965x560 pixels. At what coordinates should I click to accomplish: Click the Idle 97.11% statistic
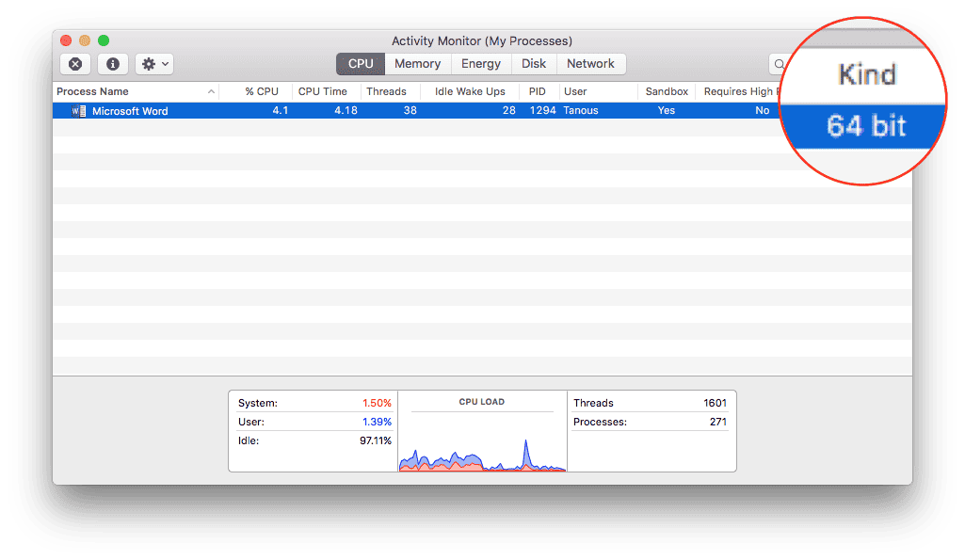pyautogui.click(x=314, y=440)
